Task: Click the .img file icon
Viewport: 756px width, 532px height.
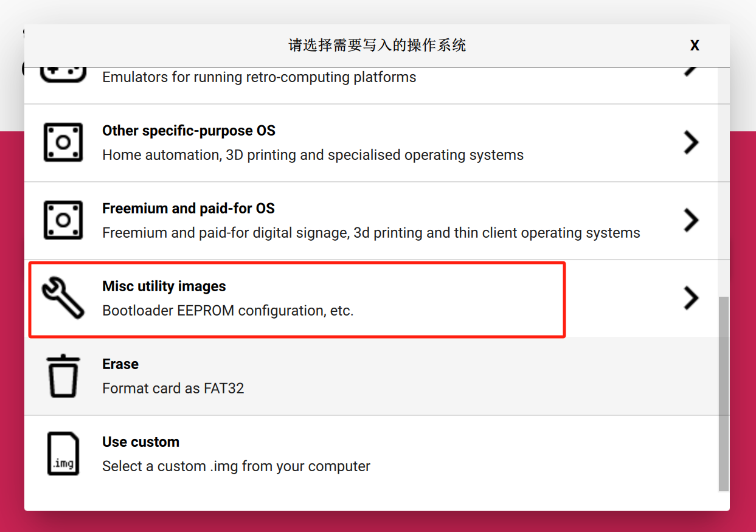Action: [63, 454]
